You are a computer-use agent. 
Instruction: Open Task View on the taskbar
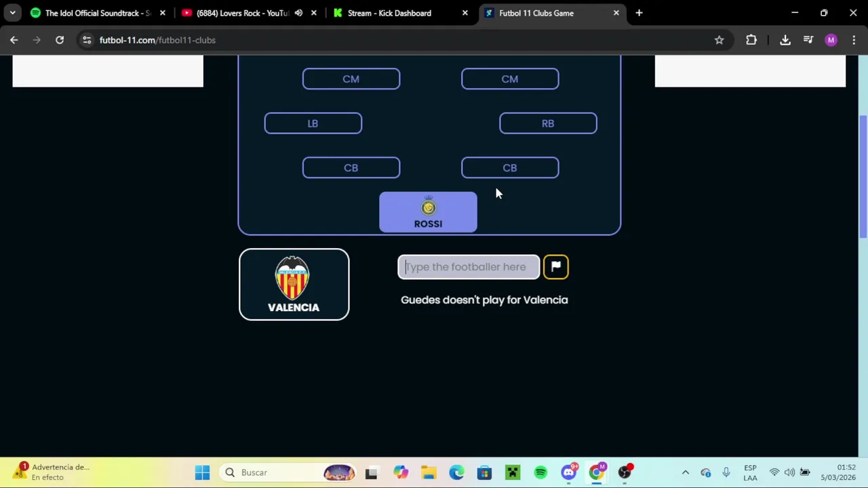tap(371, 472)
